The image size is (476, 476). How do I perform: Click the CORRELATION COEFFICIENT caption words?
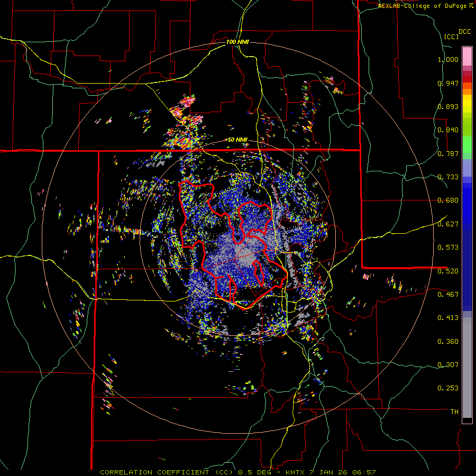point(154,472)
